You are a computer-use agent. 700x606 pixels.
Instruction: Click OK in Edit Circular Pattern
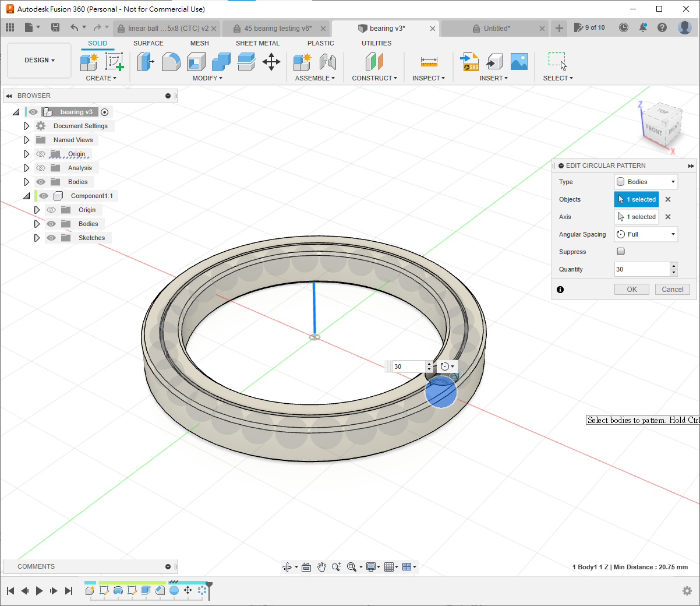click(x=631, y=290)
